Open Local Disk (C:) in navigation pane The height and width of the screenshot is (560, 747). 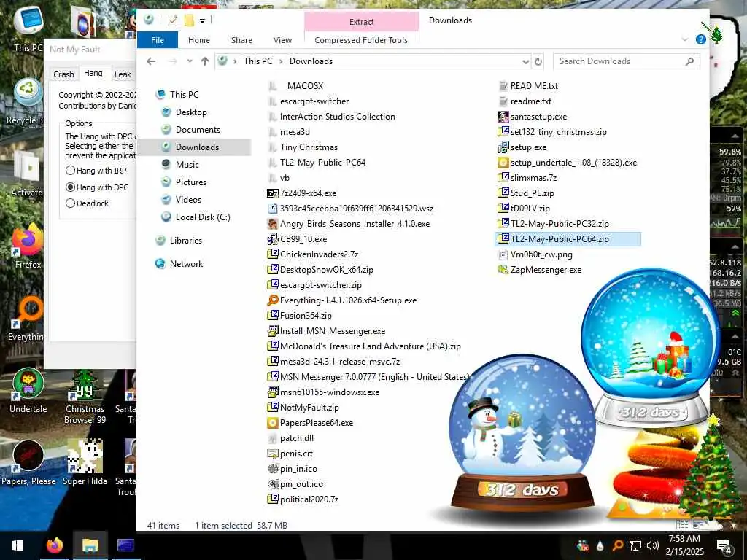(x=203, y=217)
